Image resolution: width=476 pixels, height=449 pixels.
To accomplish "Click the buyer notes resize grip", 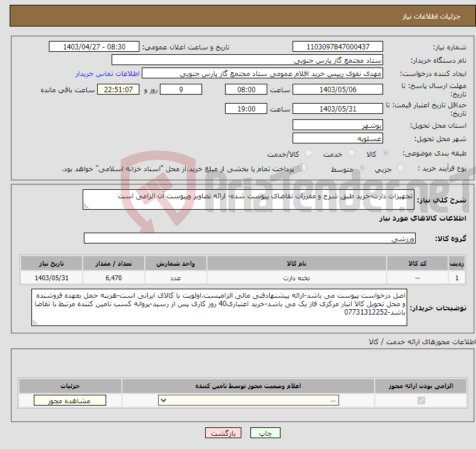I will (35, 322).
